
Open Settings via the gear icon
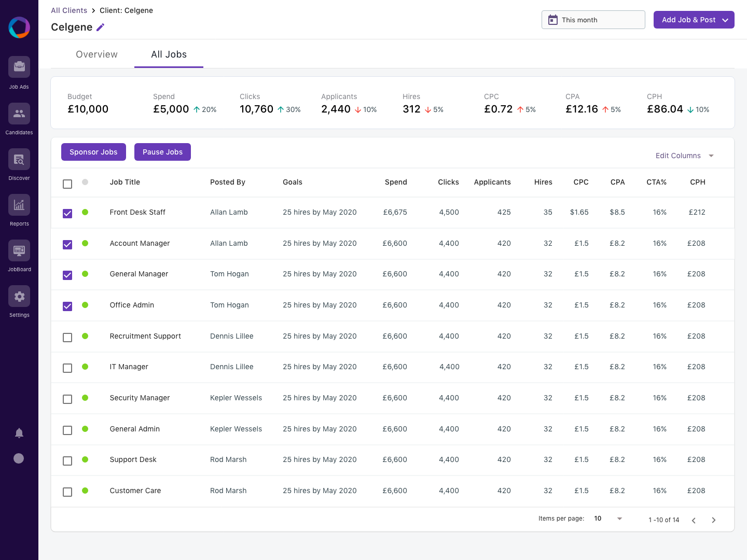(x=19, y=296)
